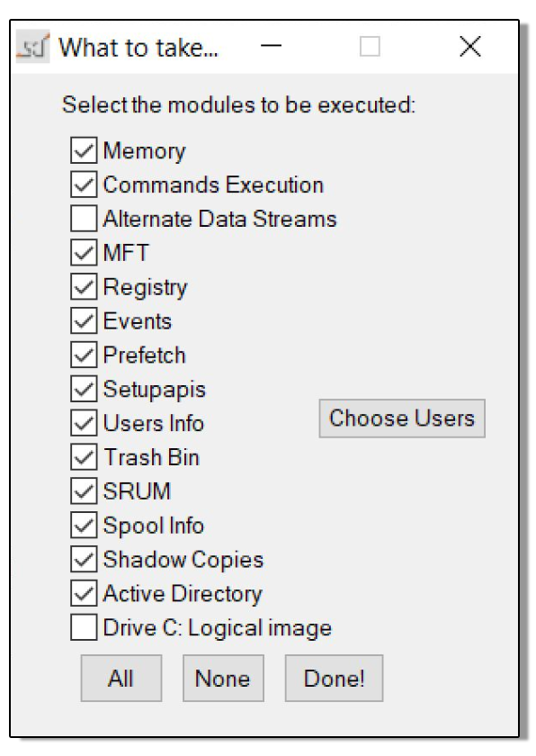
Task: Toggle the Users Info checkbox
Action: coord(84,423)
